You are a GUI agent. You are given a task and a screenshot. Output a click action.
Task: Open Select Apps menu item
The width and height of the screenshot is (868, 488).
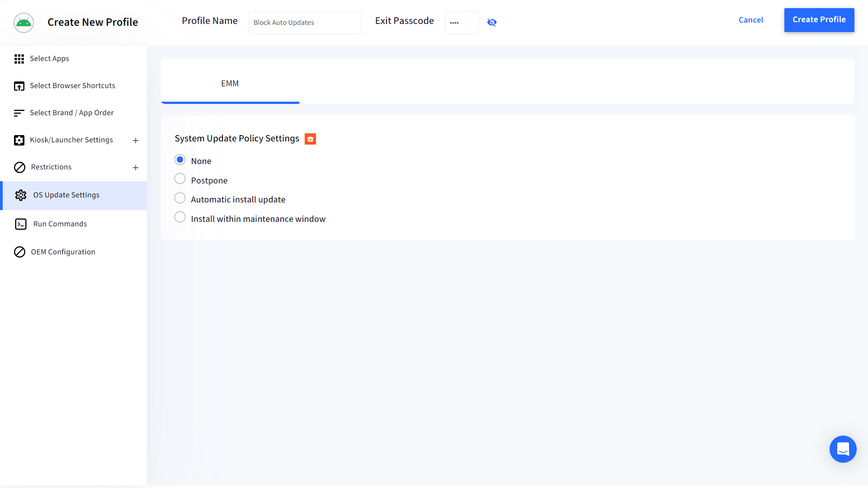73,59
